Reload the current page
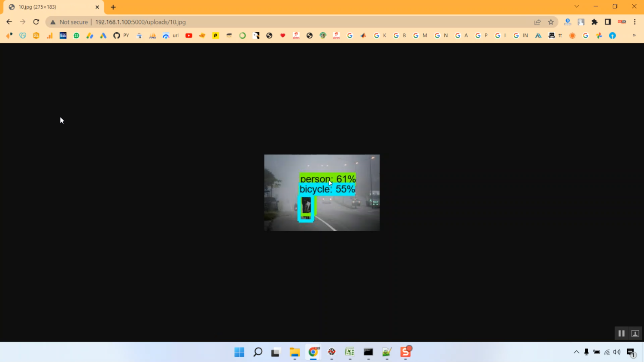The image size is (644, 362). tap(36, 22)
